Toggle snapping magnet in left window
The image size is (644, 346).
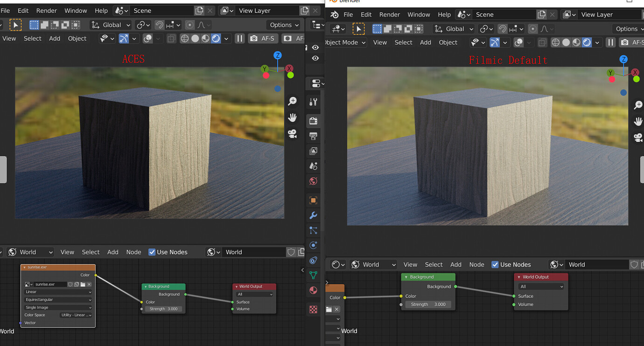coord(160,25)
